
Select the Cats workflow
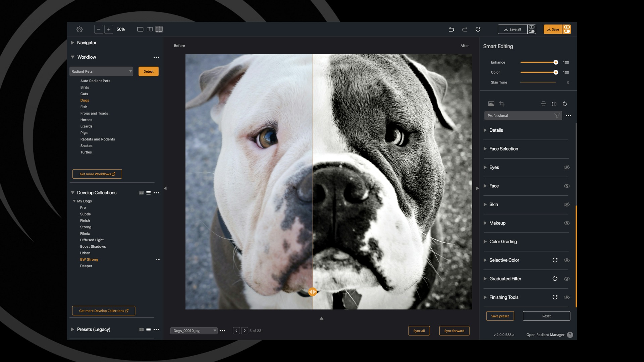coord(84,94)
